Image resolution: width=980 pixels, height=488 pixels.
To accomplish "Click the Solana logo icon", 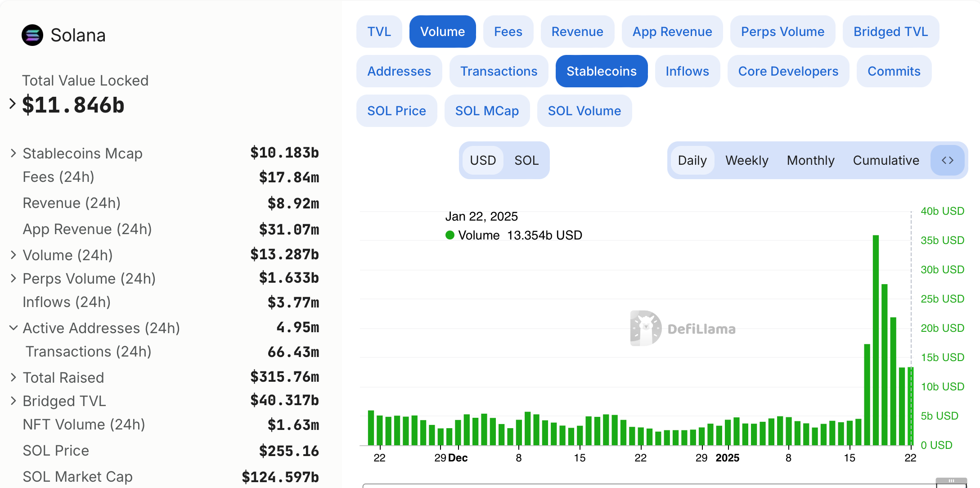I will (x=32, y=35).
